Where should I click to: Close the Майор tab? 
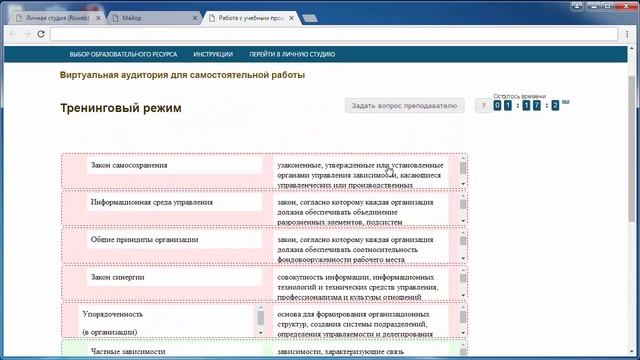click(x=195, y=18)
